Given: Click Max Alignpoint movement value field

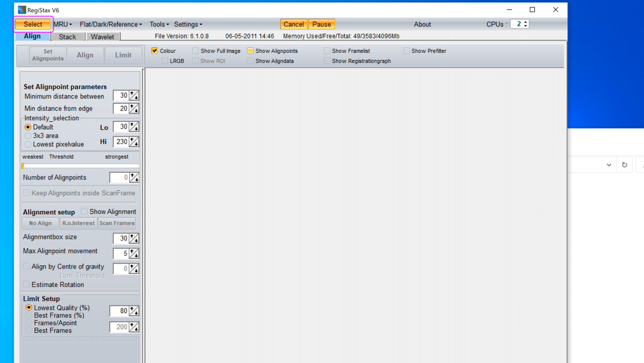Looking at the screenshot, I should 121,253.
